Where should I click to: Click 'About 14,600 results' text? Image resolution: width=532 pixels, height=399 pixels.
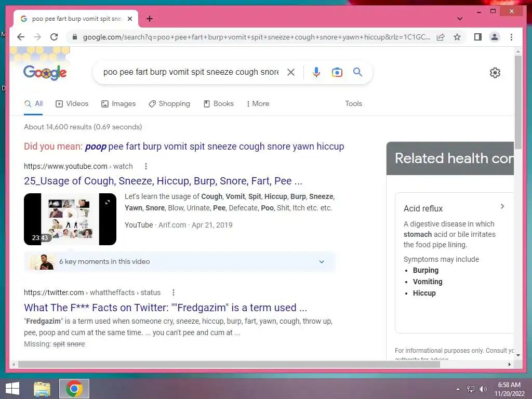83,127
